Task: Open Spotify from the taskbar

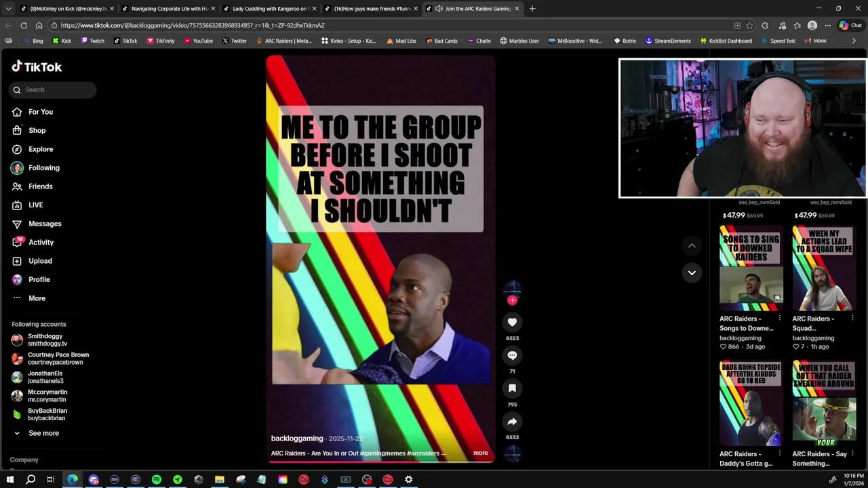Action: click(x=157, y=479)
